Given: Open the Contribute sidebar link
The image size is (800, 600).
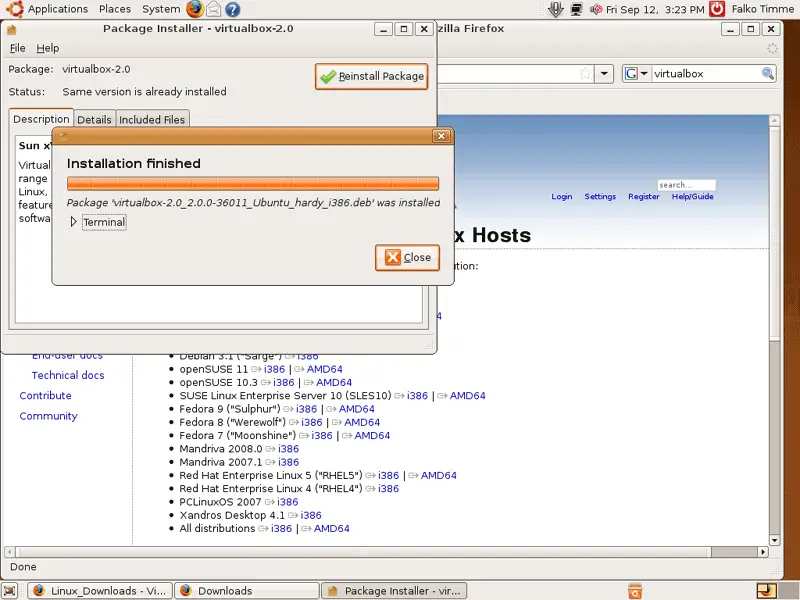Looking at the screenshot, I should pos(45,396).
